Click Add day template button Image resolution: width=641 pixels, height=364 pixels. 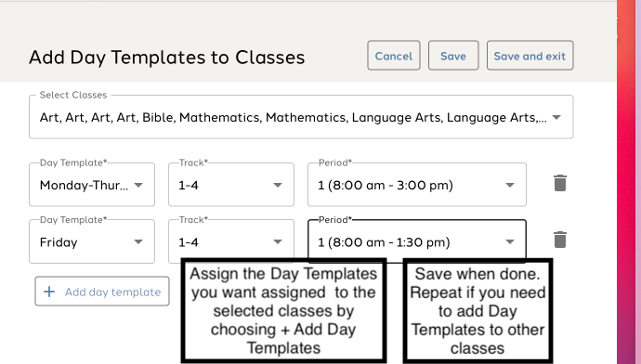click(102, 292)
